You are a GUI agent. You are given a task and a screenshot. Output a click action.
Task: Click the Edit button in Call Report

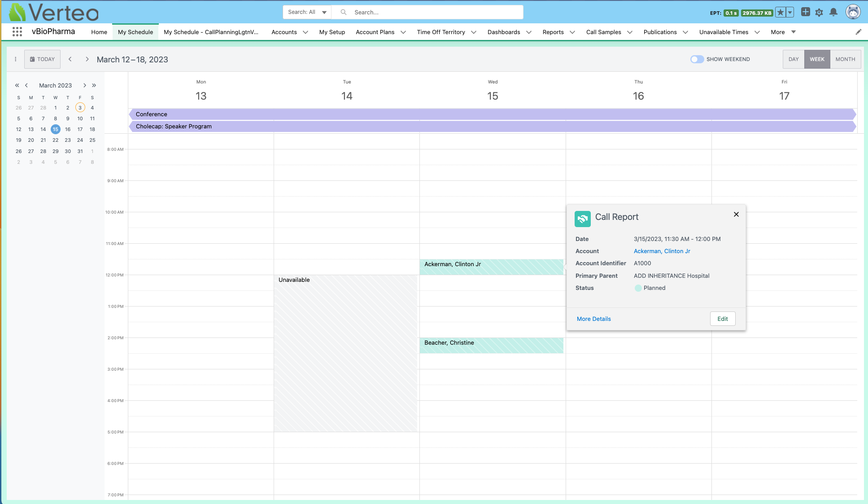click(x=722, y=319)
